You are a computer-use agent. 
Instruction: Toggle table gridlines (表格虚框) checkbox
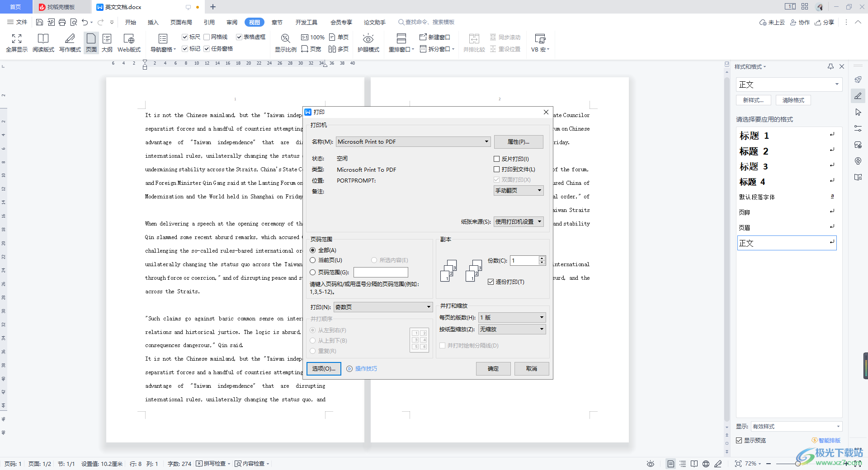(239, 37)
